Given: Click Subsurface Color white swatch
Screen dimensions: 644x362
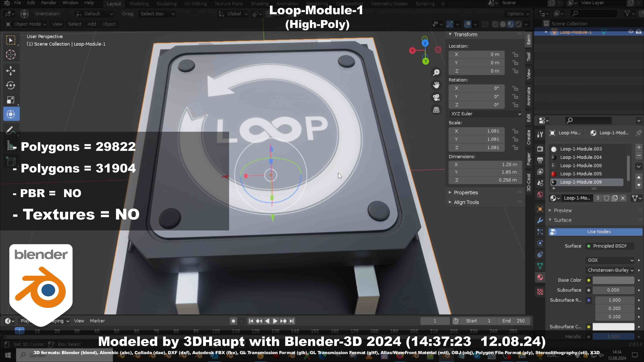Looking at the screenshot, I should [x=613, y=327].
